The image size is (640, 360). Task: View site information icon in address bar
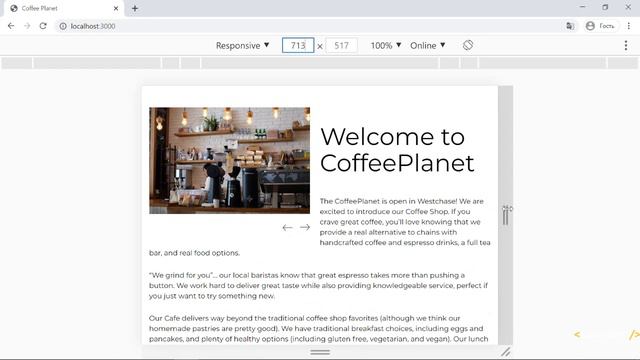(63, 26)
